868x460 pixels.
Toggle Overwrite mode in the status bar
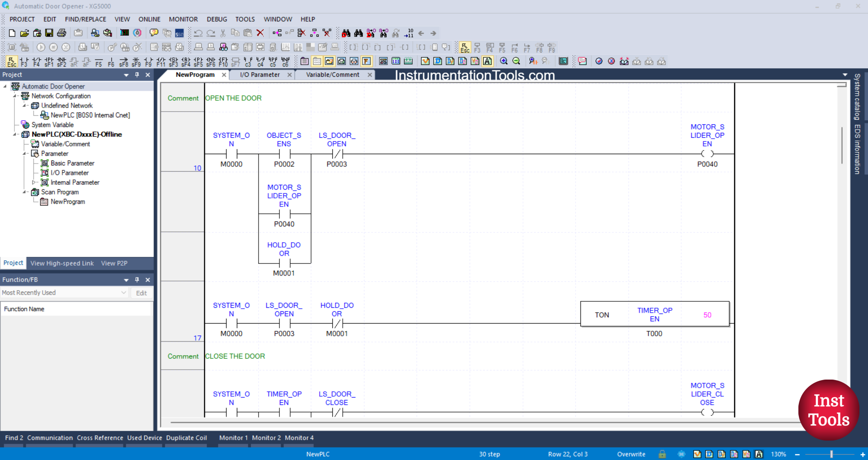point(631,454)
